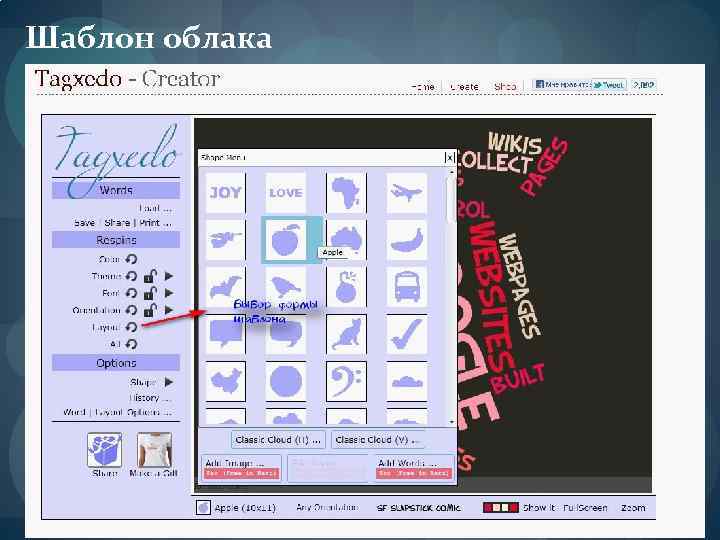Click the shape menu scrollbar thumb
This screenshot has width=720, height=540.
click(451, 200)
